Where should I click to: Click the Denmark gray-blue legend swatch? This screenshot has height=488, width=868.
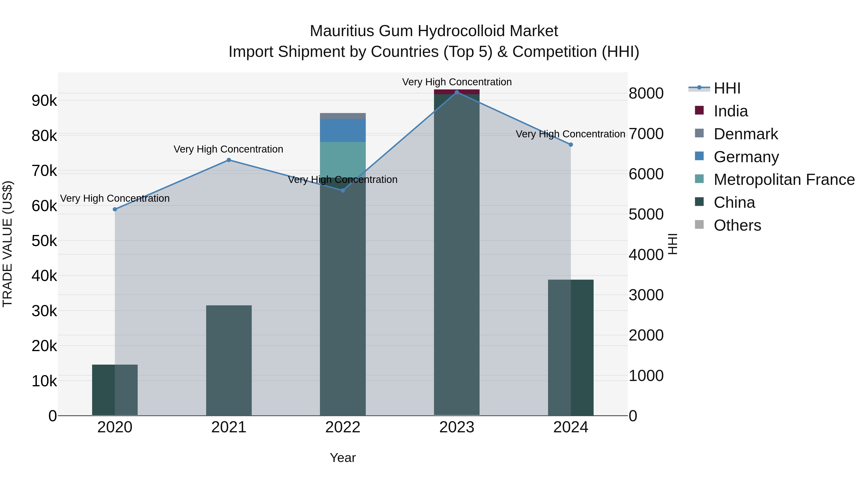click(699, 133)
